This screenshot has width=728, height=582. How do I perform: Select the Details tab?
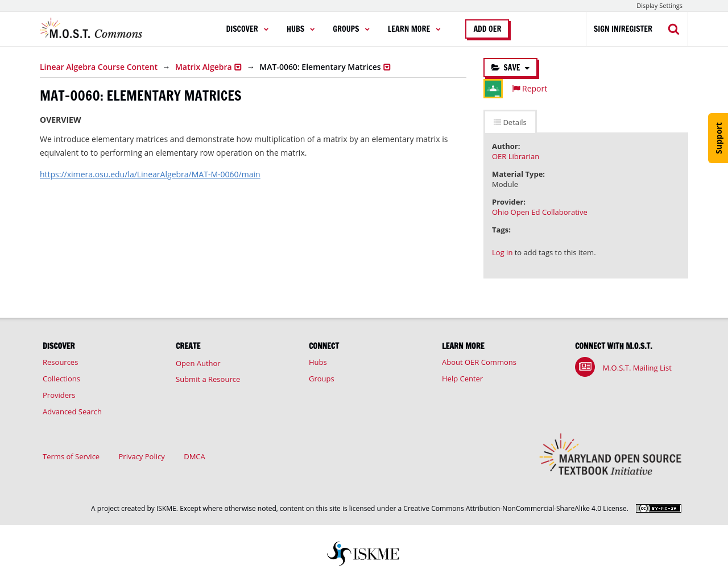click(x=510, y=122)
